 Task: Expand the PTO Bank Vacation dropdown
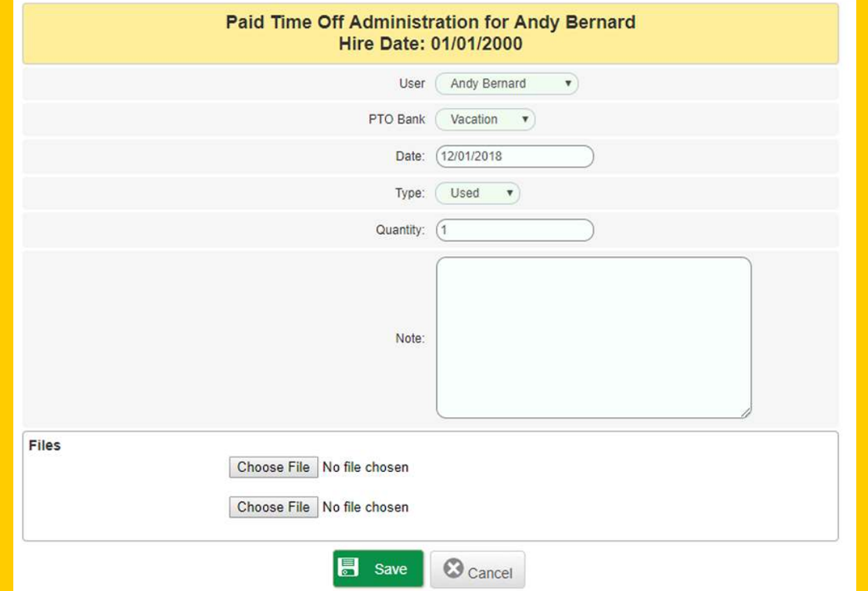click(484, 120)
